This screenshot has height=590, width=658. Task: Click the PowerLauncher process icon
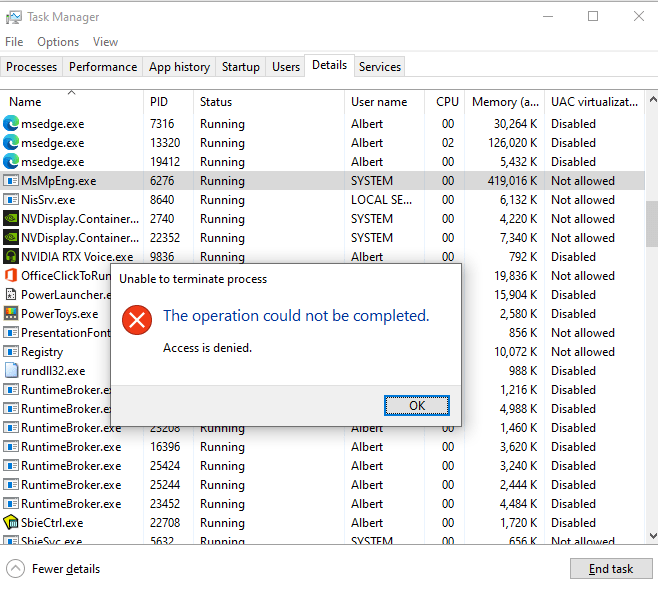pyautogui.click(x=11, y=295)
